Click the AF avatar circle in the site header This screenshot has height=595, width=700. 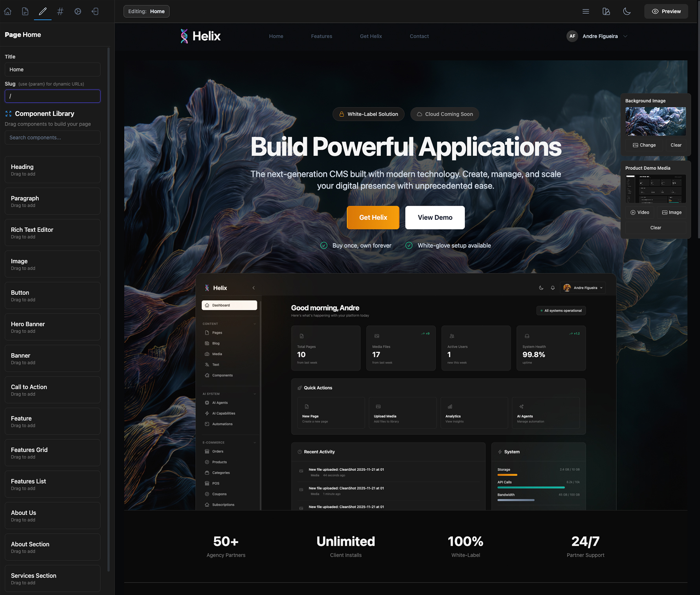[572, 36]
